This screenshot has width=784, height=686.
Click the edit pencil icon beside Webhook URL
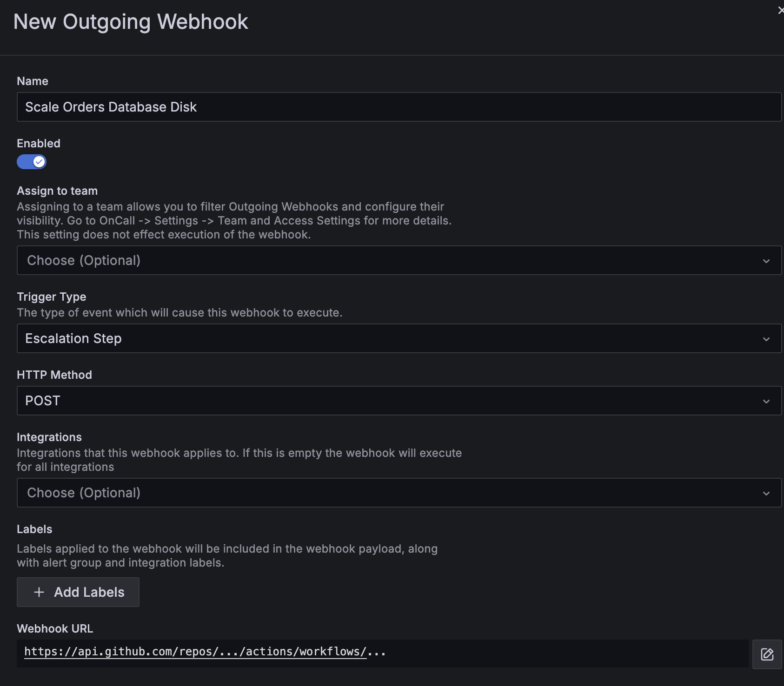[767, 654]
